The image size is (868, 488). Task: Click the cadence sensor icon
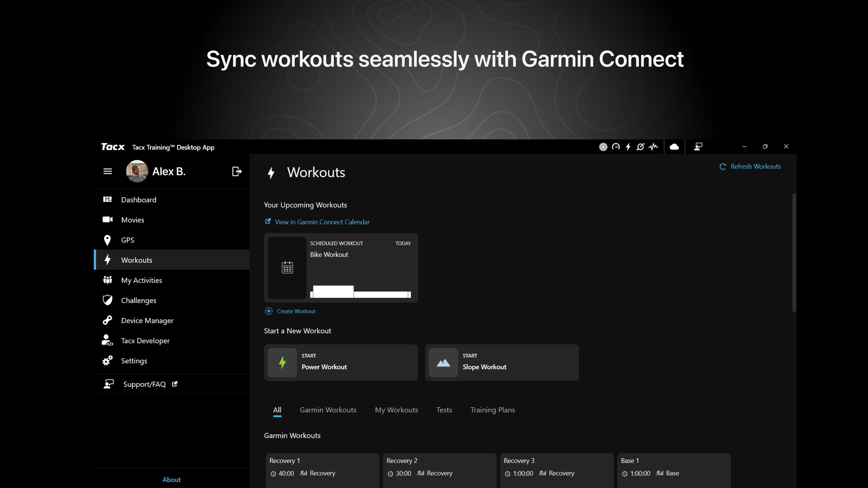tap(641, 146)
